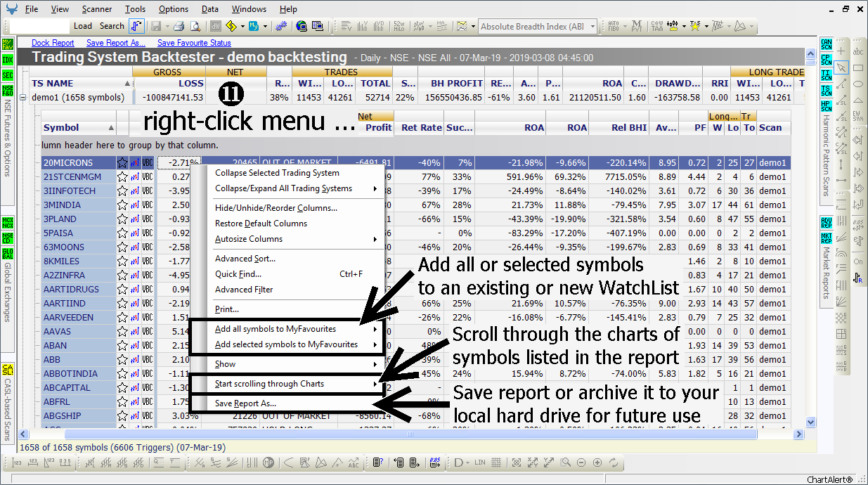
Task: Select the arrow pointer drawing tool
Action: tap(842, 67)
